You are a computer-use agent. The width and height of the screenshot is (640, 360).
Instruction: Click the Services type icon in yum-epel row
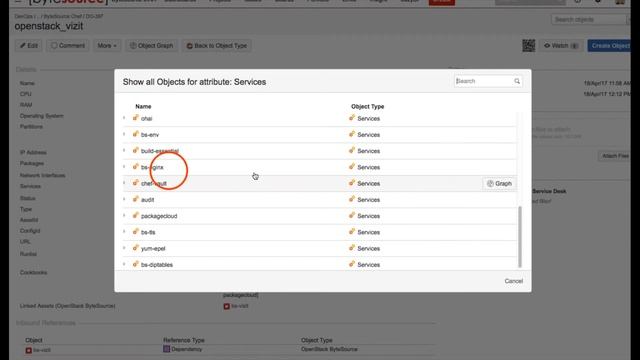(352, 248)
